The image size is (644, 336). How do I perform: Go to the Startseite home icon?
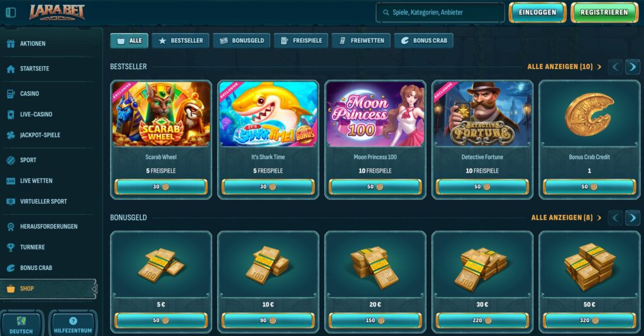pyautogui.click(x=11, y=68)
